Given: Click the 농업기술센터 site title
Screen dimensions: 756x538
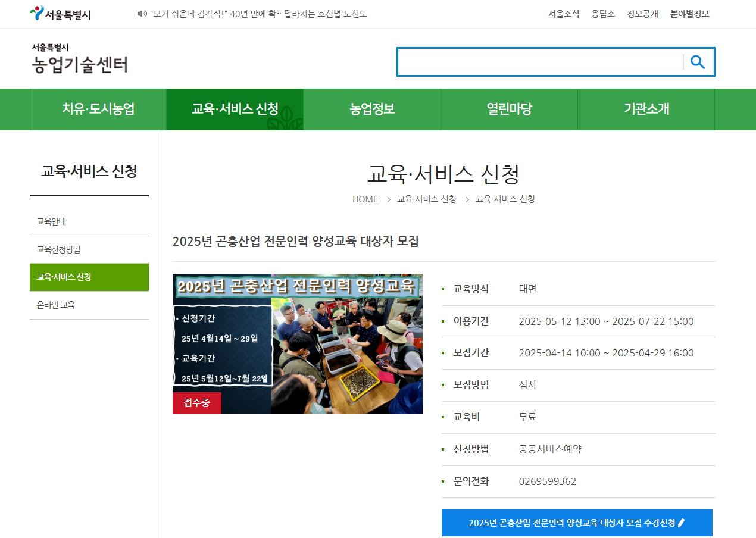Looking at the screenshot, I should tap(80, 59).
